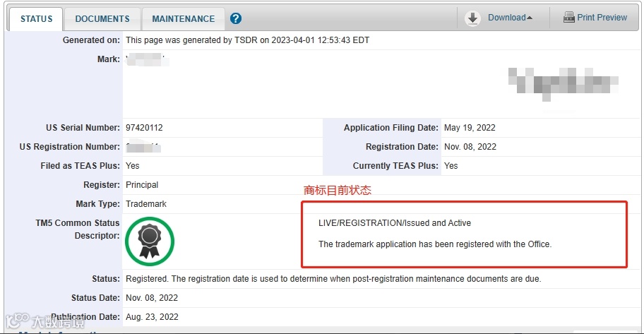The image size is (644, 334).
Task: Select the Status Date value Nov. 08, 2022
Action: (152, 298)
